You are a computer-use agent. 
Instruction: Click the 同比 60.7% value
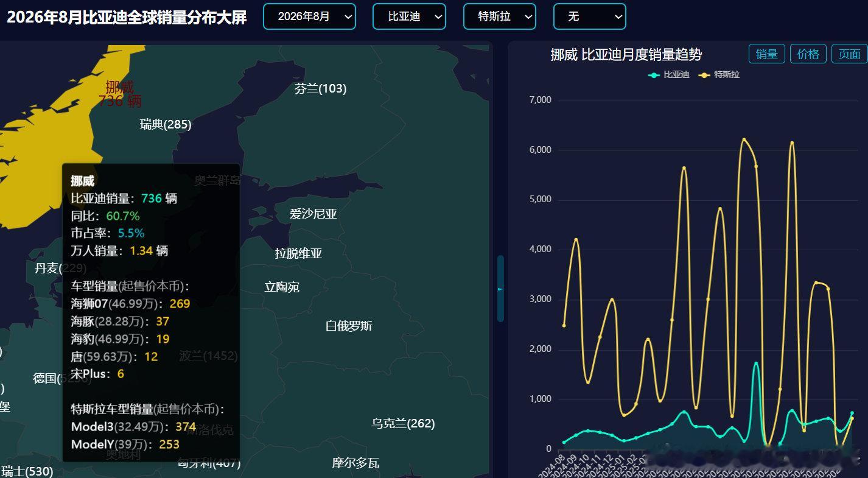(123, 216)
